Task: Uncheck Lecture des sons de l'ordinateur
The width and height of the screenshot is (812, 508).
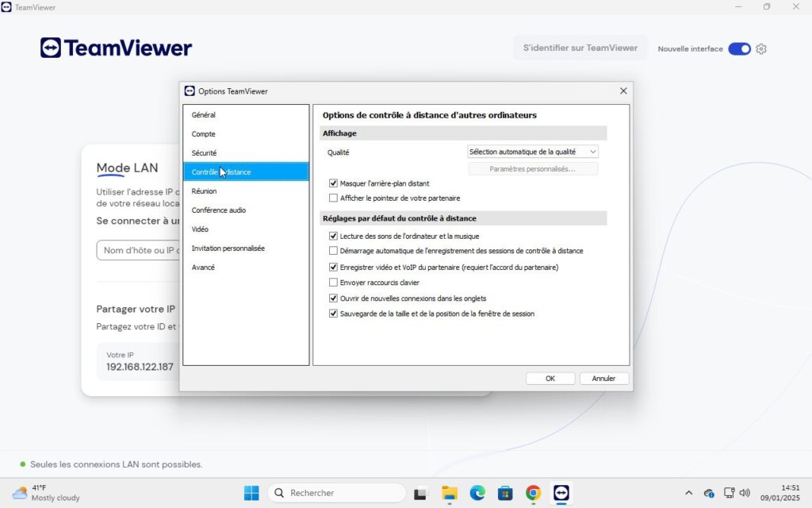Action: tap(333, 236)
